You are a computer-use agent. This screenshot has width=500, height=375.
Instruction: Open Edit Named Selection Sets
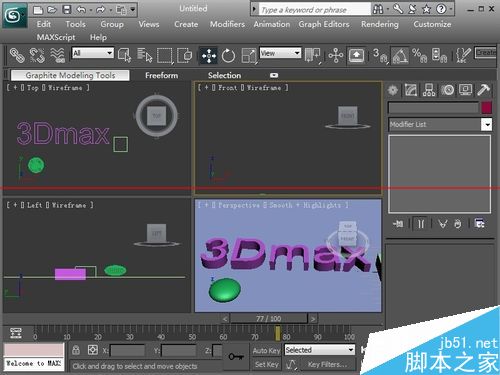(463, 55)
